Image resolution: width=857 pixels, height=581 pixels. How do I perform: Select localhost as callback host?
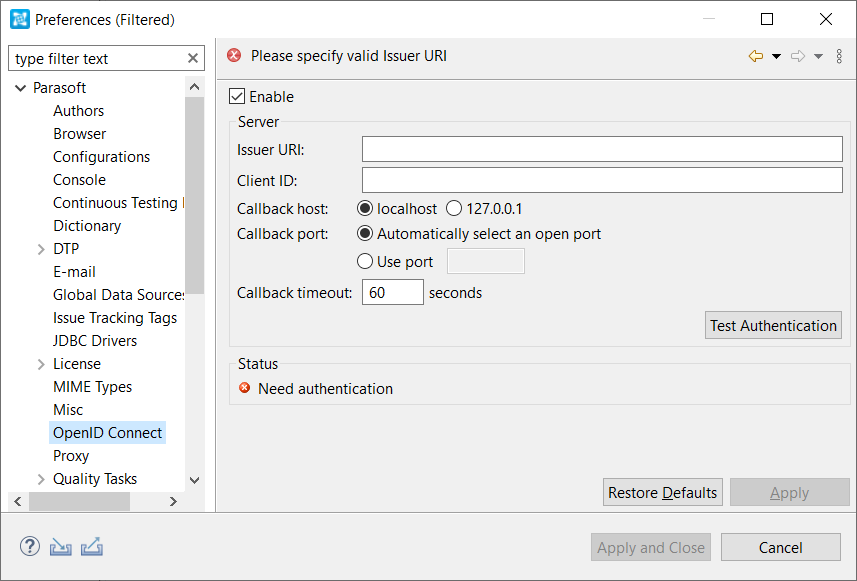tap(365, 209)
